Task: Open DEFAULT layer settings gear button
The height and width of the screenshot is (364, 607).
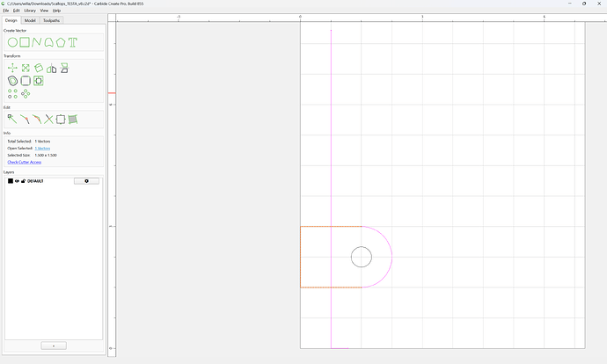Action: click(86, 181)
